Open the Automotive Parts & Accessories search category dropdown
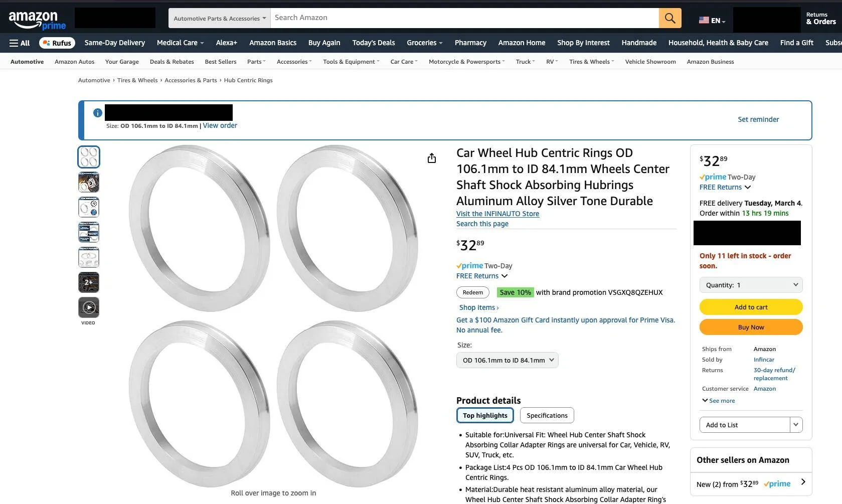842x504 pixels. click(x=220, y=18)
